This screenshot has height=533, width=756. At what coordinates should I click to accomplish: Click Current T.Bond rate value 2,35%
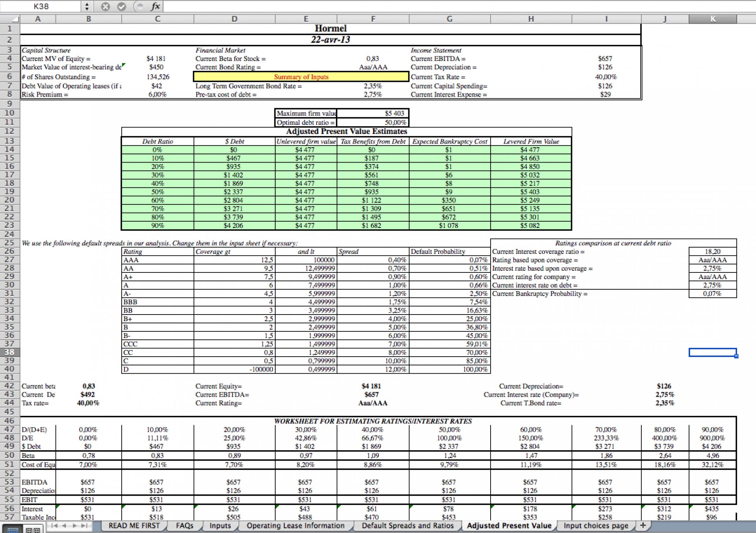point(665,403)
